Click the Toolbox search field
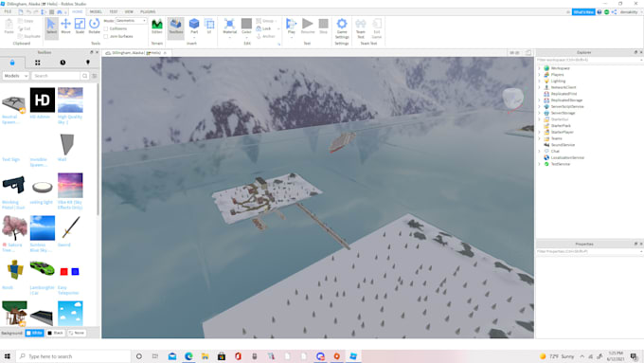Image resolution: width=644 pixels, height=363 pixels. pyautogui.click(x=56, y=76)
